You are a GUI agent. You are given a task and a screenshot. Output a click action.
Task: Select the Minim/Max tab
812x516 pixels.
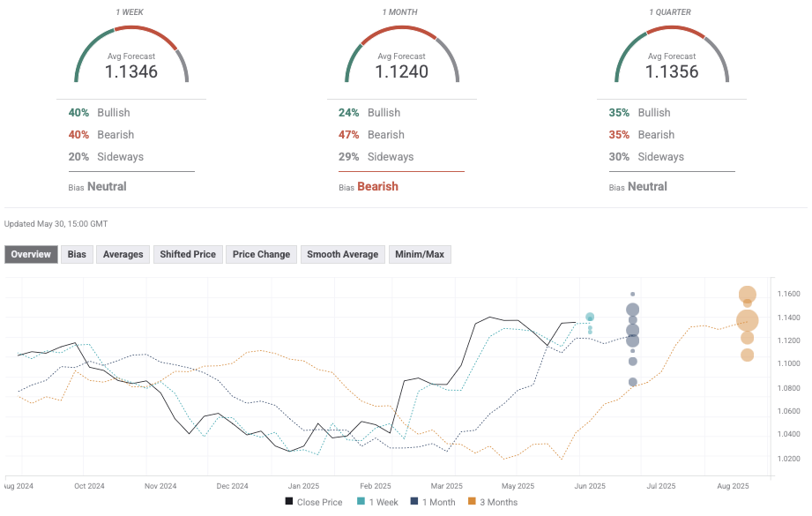[421, 254]
